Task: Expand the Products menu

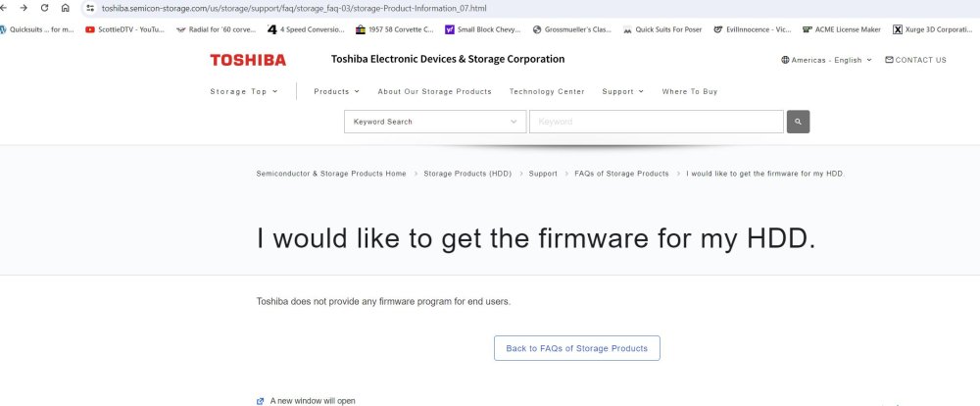Action: pos(337,91)
